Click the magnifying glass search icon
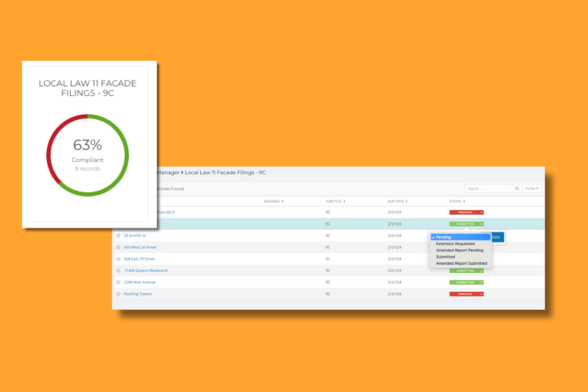The image size is (588, 392). coord(517,188)
